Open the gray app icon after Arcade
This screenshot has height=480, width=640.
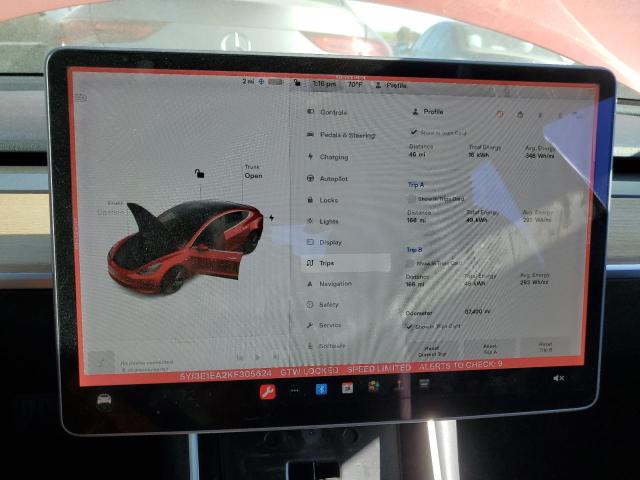[x=424, y=383]
